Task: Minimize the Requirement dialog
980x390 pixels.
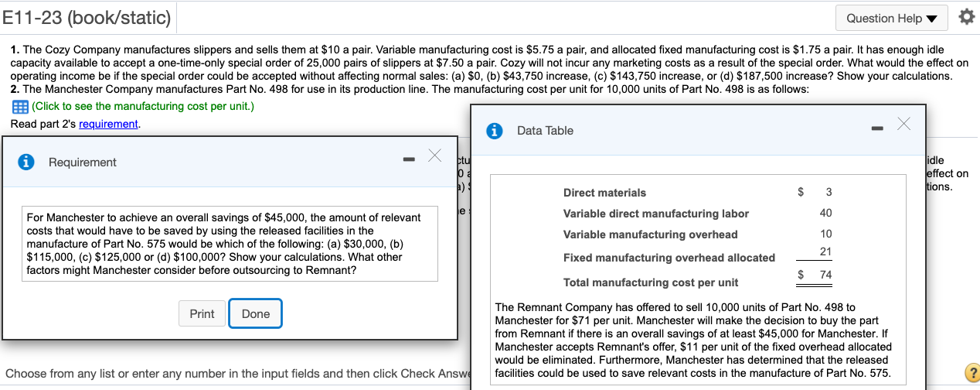Action: (410, 160)
